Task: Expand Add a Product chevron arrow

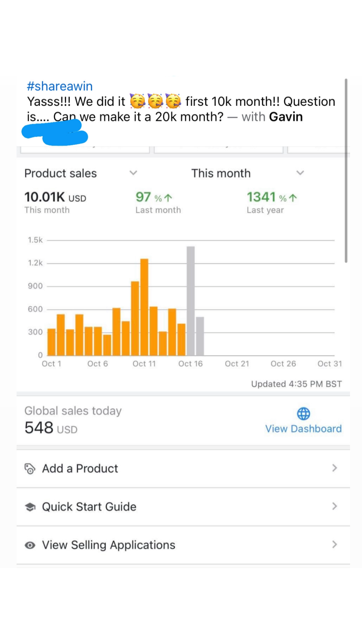Action: coord(334,468)
